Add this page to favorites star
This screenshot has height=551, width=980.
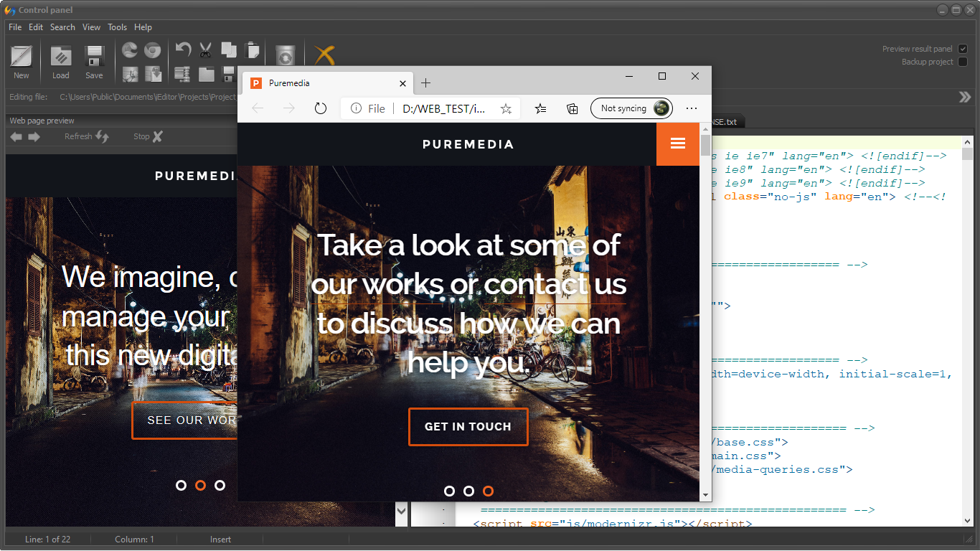coord(506,108)
